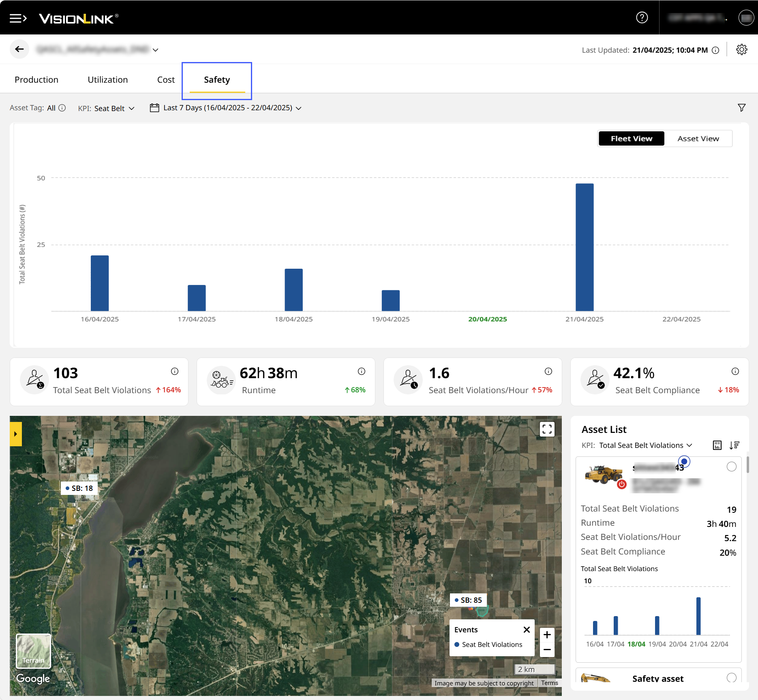
Task: Switch to the Production tab
Action: 36,80
